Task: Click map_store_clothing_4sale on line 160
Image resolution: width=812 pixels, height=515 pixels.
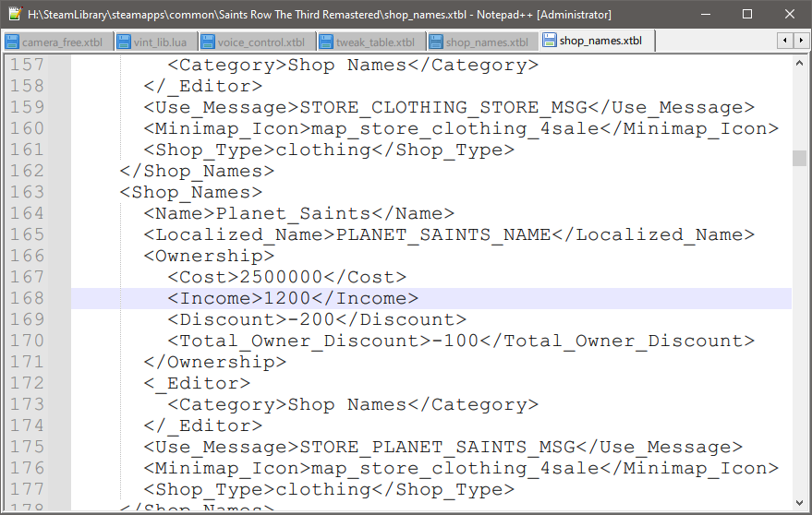Action: point(455,128)
